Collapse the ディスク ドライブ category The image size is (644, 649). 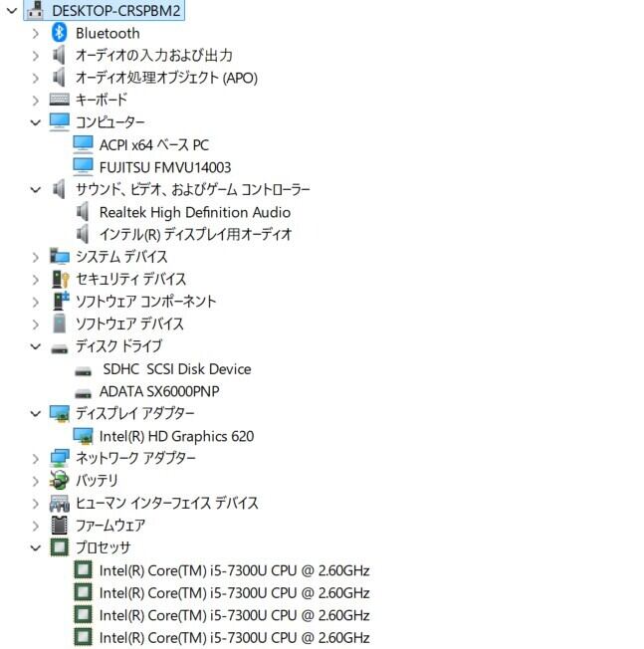(x=36, y=346)
